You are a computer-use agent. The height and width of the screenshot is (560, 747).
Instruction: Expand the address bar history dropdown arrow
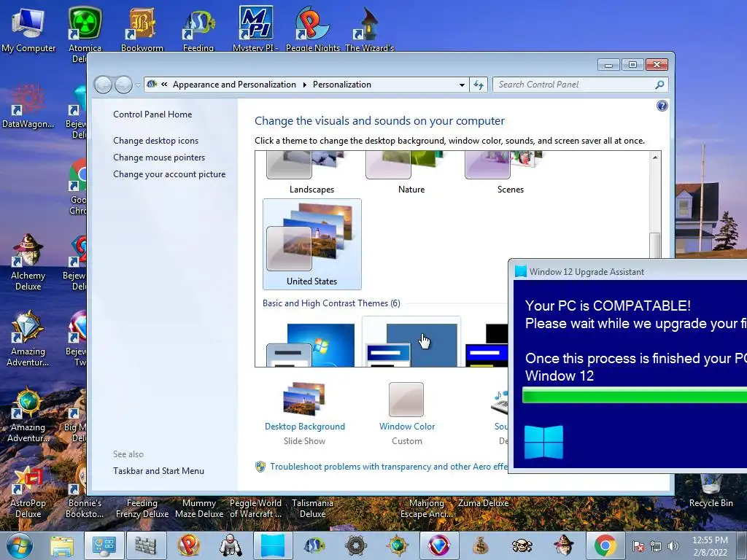tap(462, 85)
